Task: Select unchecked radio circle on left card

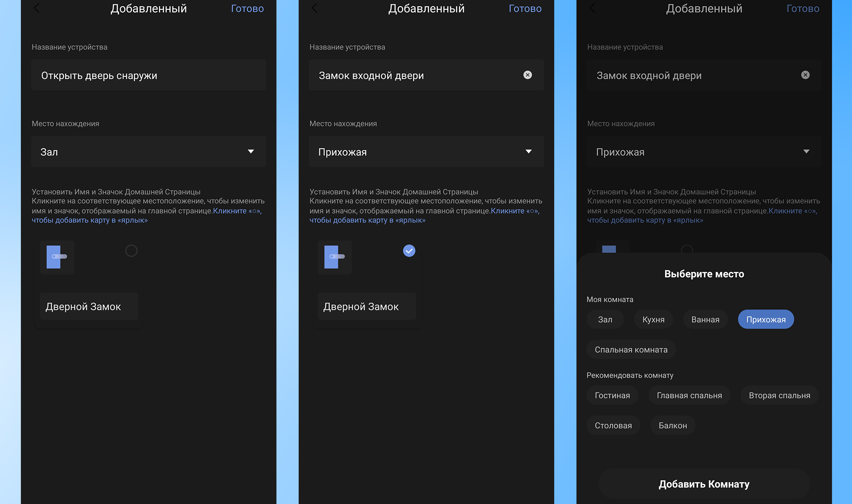Action: 131,251
